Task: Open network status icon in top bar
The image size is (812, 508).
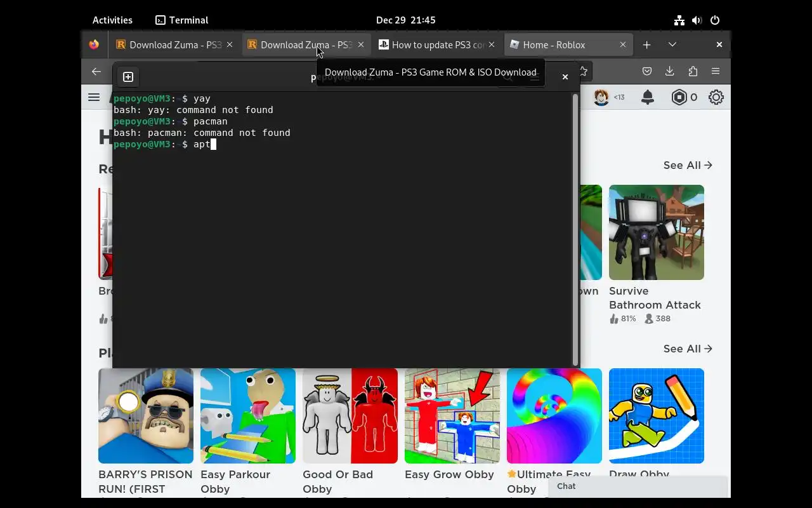Action: [x=679, y=20]
